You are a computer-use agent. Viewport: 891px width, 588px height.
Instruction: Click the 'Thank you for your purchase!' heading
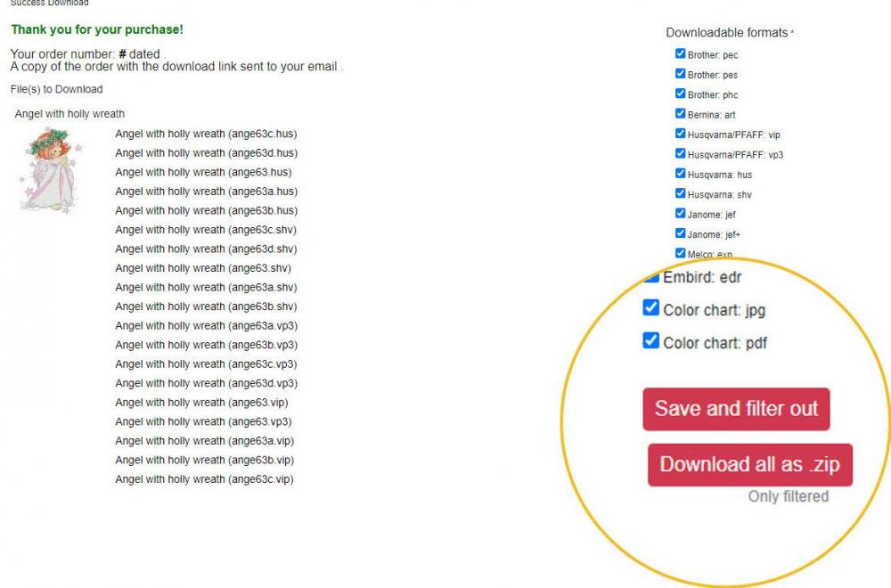tap(97, 29)
